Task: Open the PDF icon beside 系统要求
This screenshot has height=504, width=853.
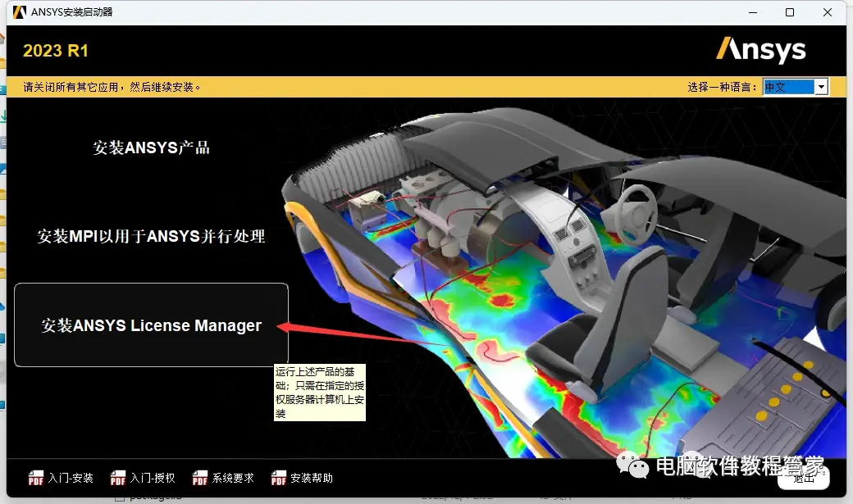Action: click(199, 478)
